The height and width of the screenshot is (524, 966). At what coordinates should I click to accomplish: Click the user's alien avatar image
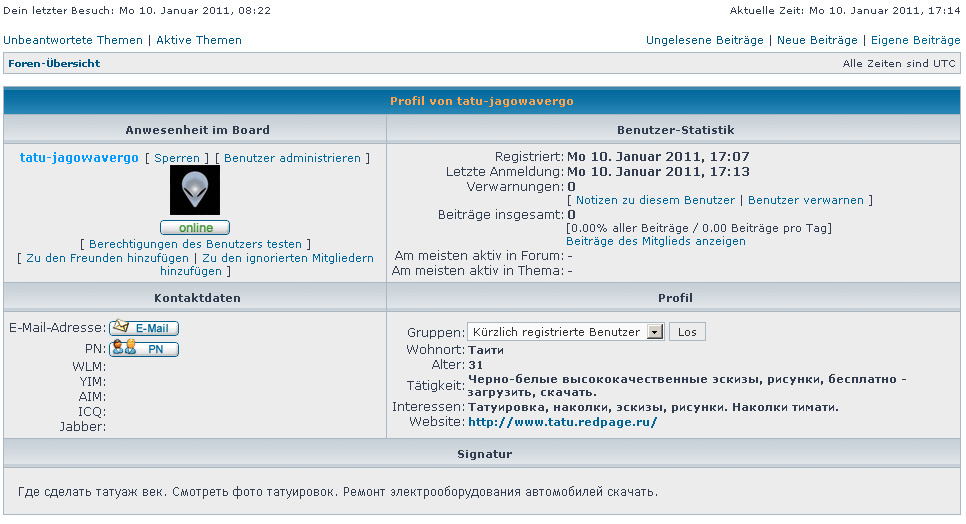195,190
